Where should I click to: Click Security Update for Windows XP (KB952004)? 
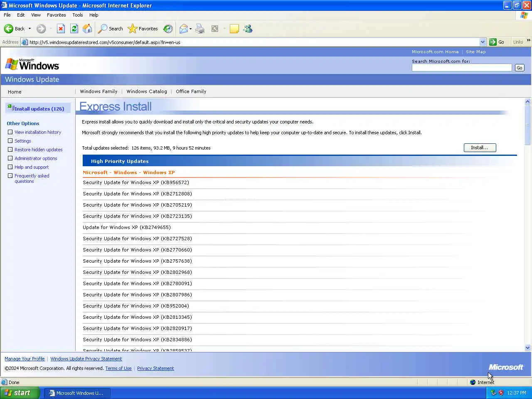(136, 306)
